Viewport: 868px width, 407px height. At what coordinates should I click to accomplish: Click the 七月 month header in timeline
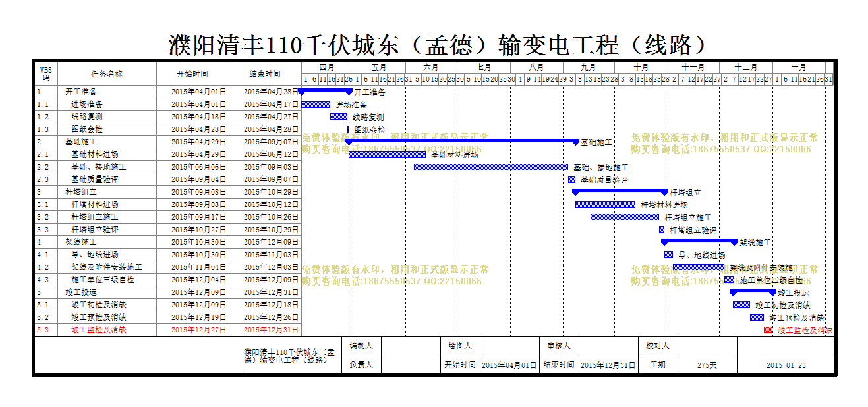pos(484,67)
